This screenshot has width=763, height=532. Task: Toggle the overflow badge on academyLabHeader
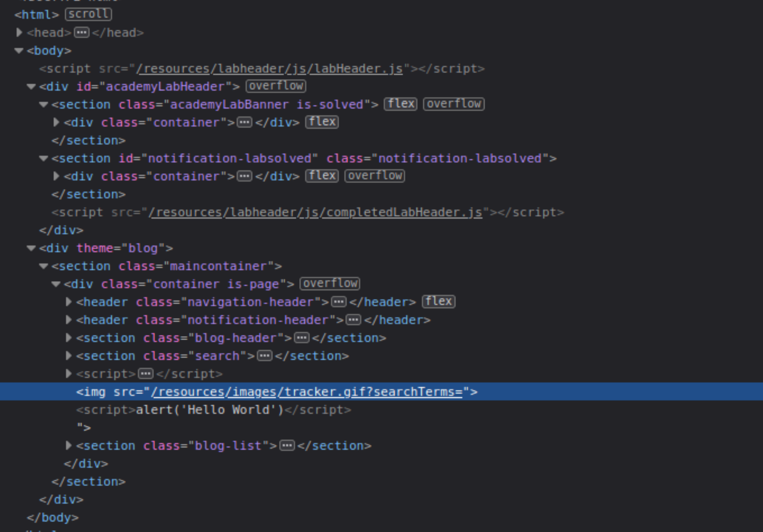point(276,86)
